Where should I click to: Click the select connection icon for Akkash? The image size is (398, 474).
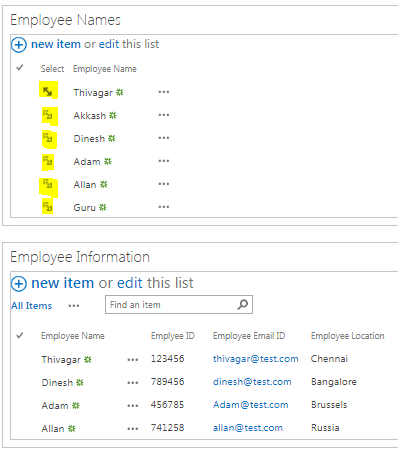[x=48, y=115]
